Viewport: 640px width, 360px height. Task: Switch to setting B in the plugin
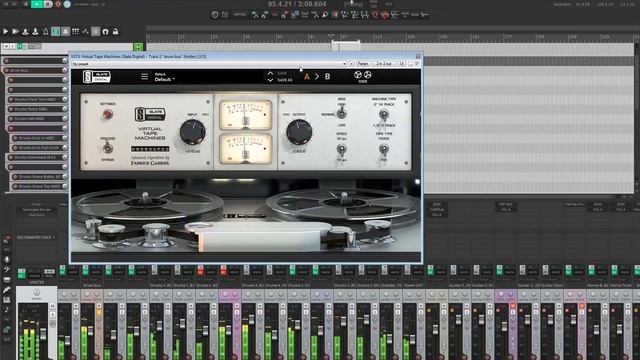click(327, 76)
